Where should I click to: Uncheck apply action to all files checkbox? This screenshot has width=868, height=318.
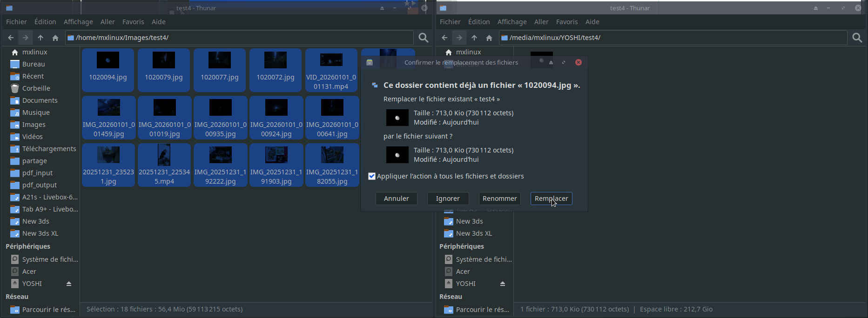pyautogui.click(x=372, y=176)
